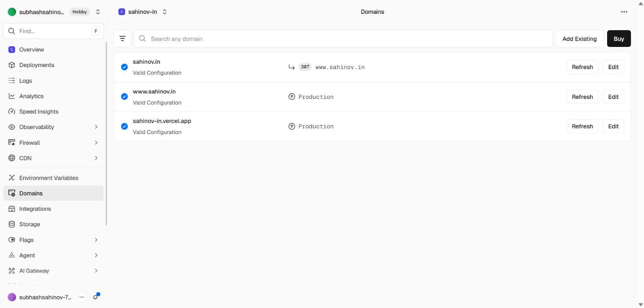Click the Flags toggle icon
644x308 pixels.
[12, 240]
